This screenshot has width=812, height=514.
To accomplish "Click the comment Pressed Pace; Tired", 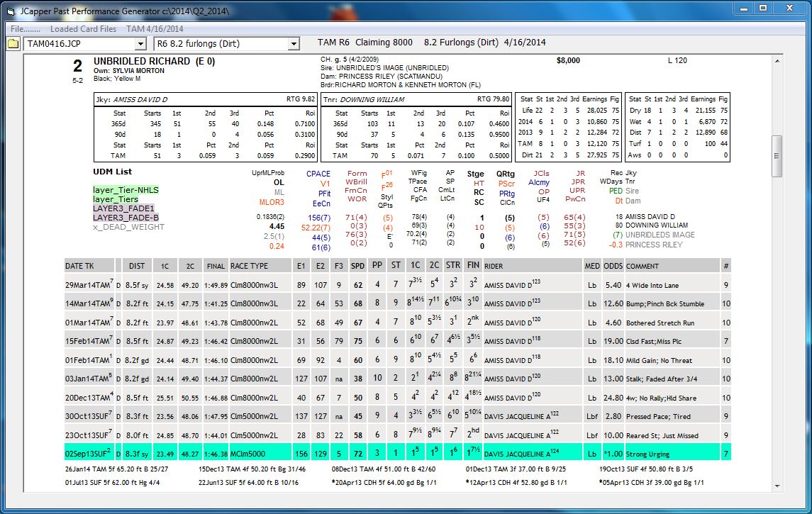I will coord(658,417).
